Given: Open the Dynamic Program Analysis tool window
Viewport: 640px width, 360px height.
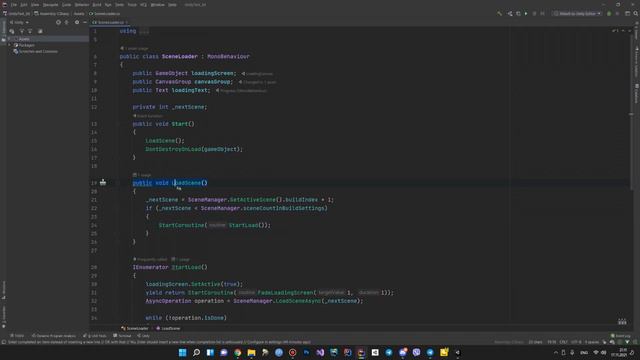Looking at the screenshot, I should [54, 336].
